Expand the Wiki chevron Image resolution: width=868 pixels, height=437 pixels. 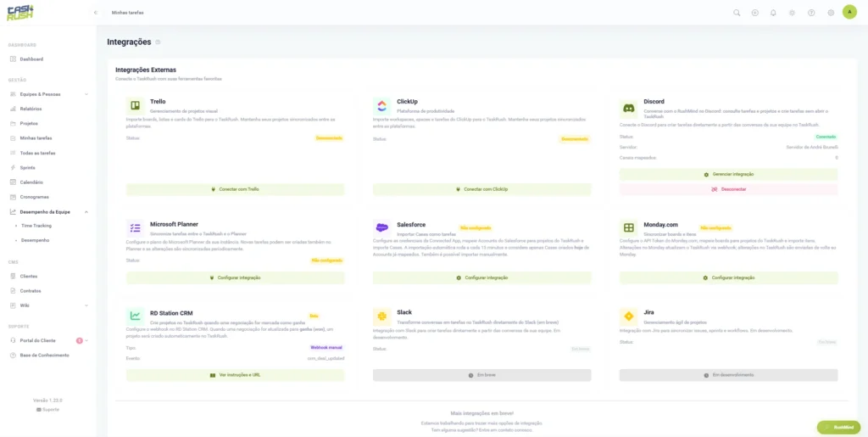(86, 305)
